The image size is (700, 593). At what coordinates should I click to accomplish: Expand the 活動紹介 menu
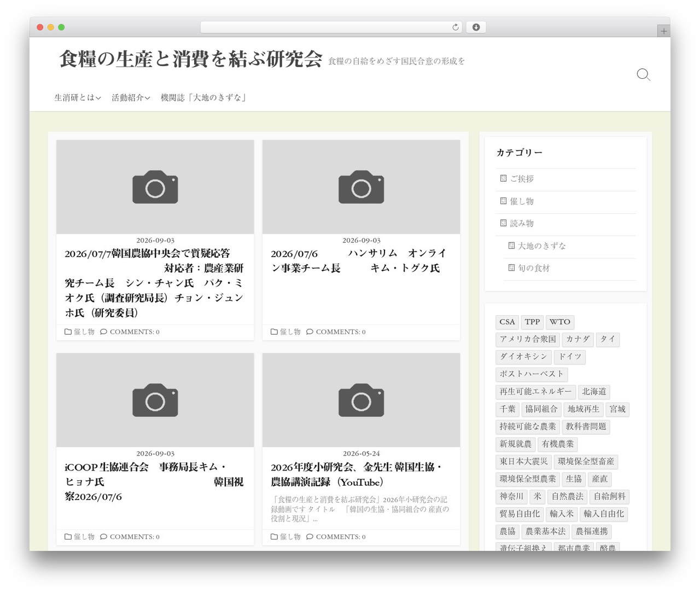coord(131,97)
